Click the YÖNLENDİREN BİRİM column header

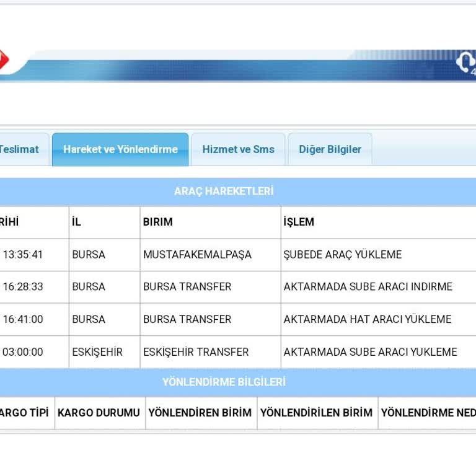point(200,413)
